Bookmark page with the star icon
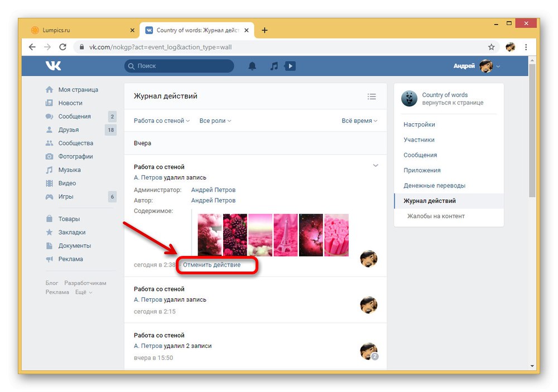 click(x=491, y=47)
